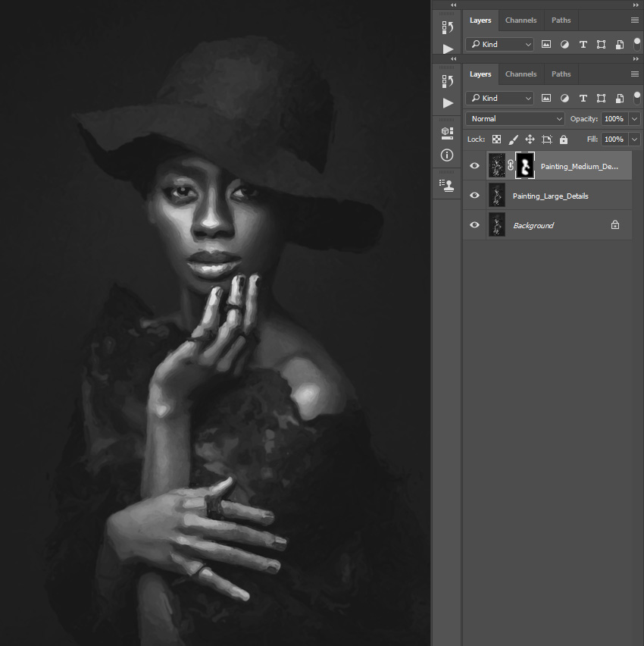Open Kind filter dropdown in upper panel
The width and height of the screenshot is (644, 646).
499,44
